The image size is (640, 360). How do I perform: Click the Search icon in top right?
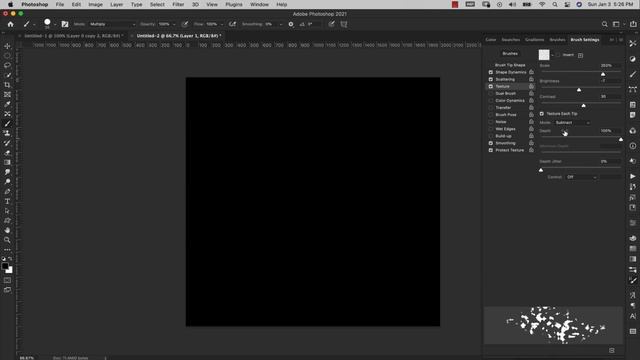[604, 24]
